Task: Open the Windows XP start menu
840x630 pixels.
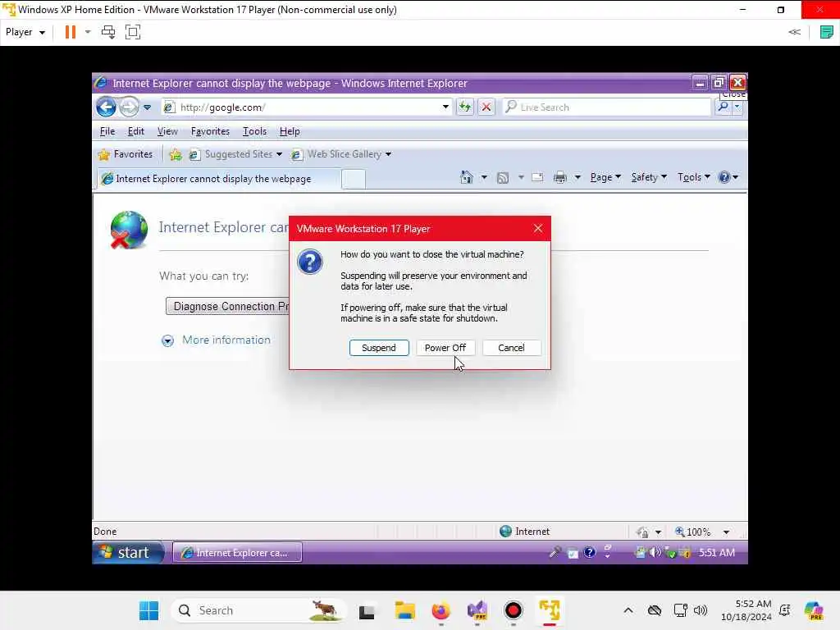Action: click(127, 552)
